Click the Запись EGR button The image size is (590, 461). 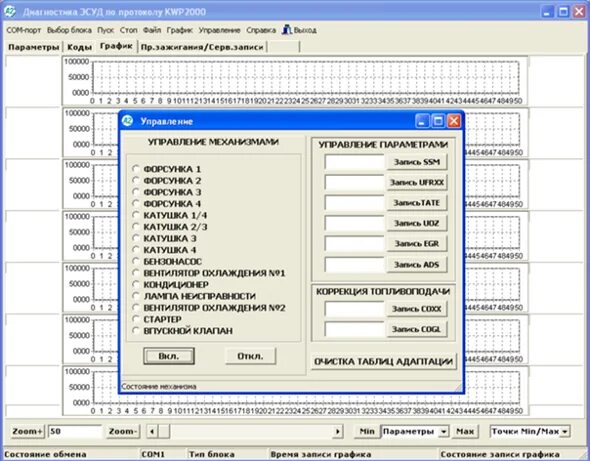[x=417, y=243]
